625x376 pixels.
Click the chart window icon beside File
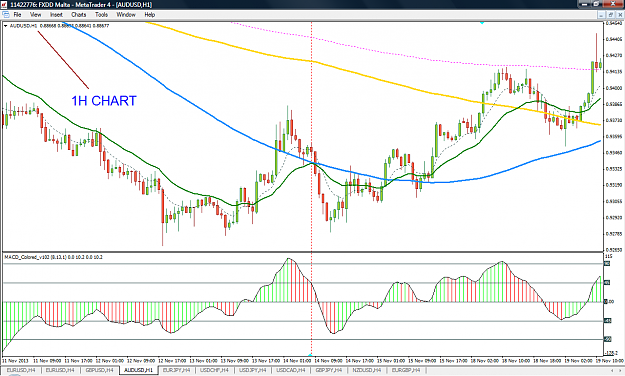click(6, 15)
